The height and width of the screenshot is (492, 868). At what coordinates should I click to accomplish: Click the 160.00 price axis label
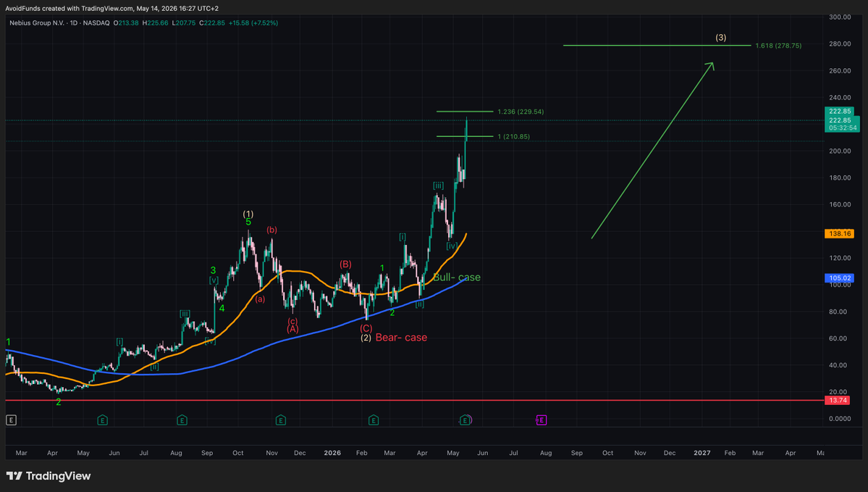point(840,204)
